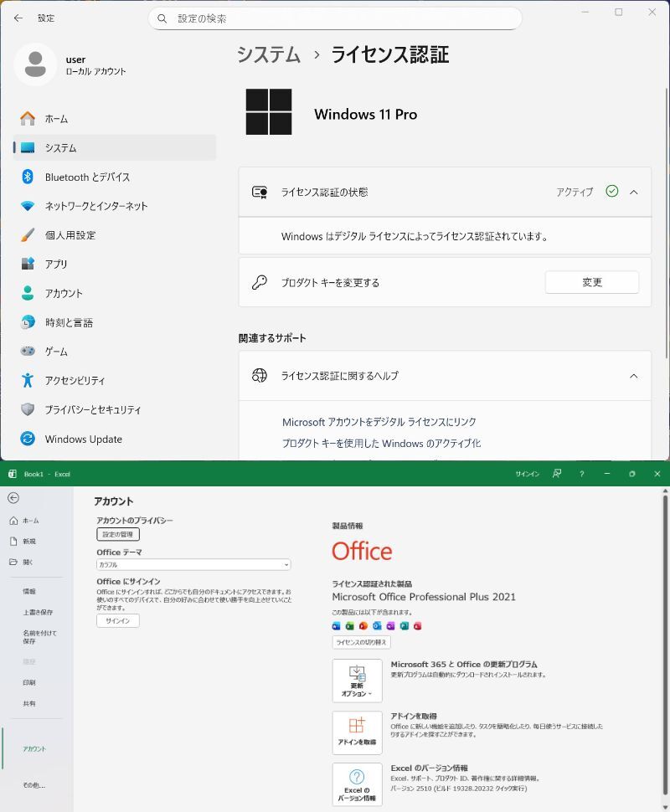Open the Bluetooth とデバイス settings page
This screenshot has width=670, height=812.
tap(87, 177)
